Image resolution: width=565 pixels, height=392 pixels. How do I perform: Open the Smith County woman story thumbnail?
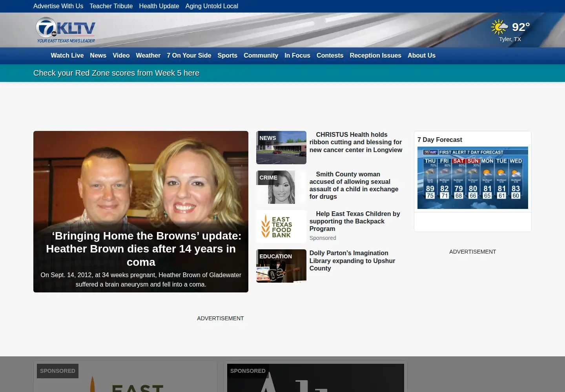click(x=281, y=187)
